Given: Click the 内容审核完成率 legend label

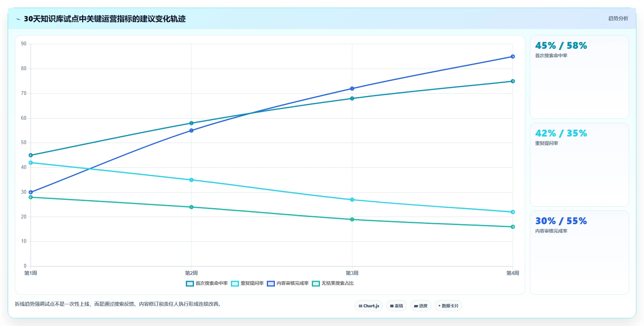Looking at the screenshot, I should point(292,283).
